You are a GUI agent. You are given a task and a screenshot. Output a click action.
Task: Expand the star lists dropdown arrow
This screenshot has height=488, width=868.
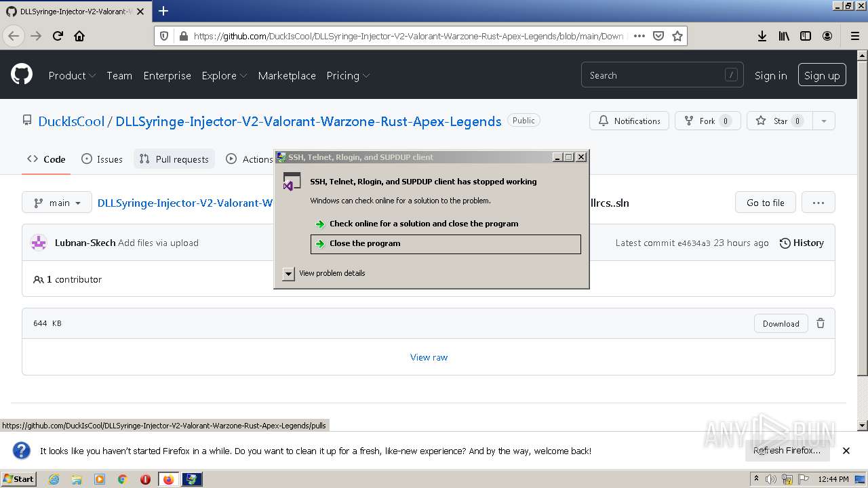point(824,121)
